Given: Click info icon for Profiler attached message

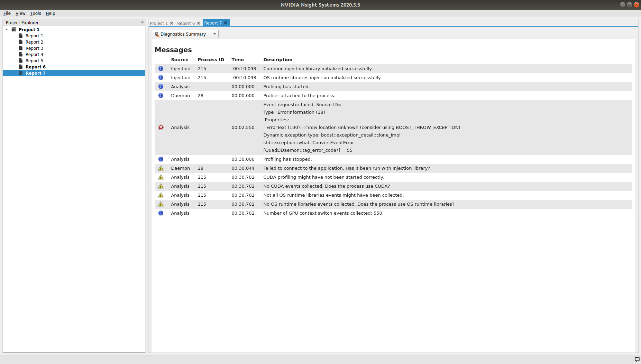Looking at the screenshot, I should tap(161, 96).
